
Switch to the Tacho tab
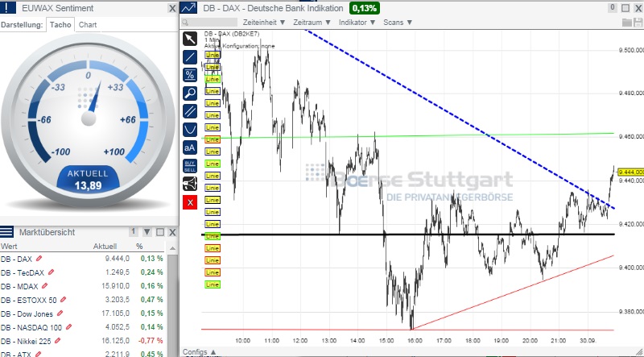pyautogui.click(x=60, y=25)
